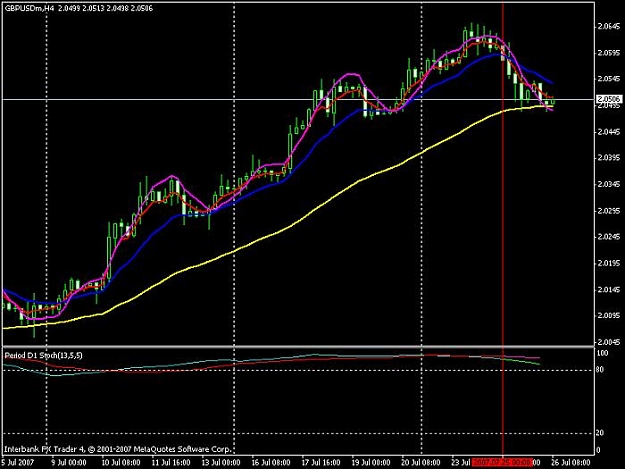This screenshot has height=469, width=625.
Task: Click the 2.0195 price axis label
Action: click(x=609, y=263)
